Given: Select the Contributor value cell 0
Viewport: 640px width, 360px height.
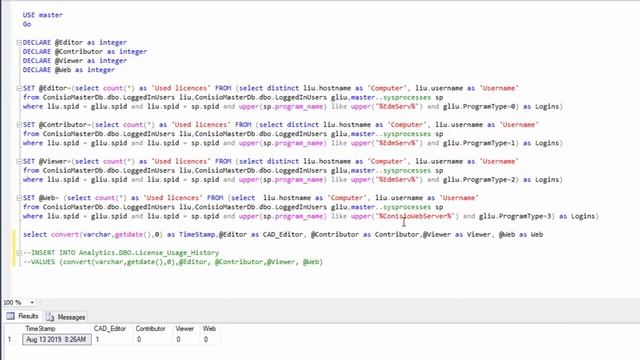Looking at the screenshot, I should click(x=153, y=340).
